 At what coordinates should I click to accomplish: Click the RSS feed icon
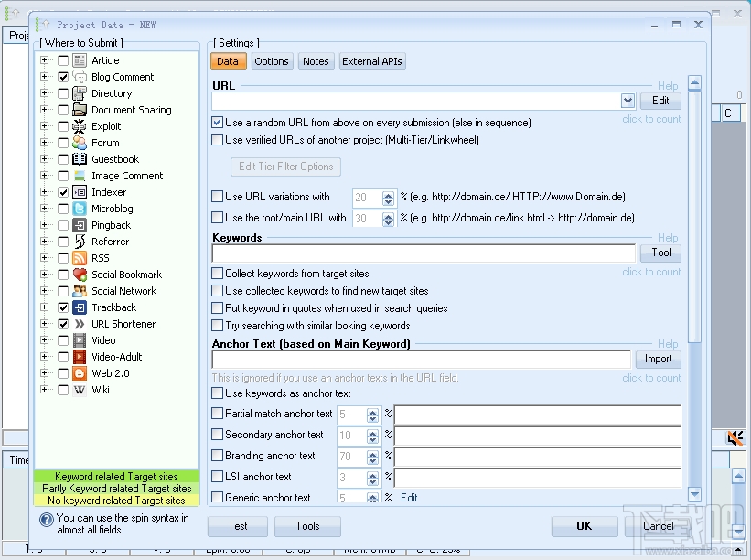tap(78, 257)
